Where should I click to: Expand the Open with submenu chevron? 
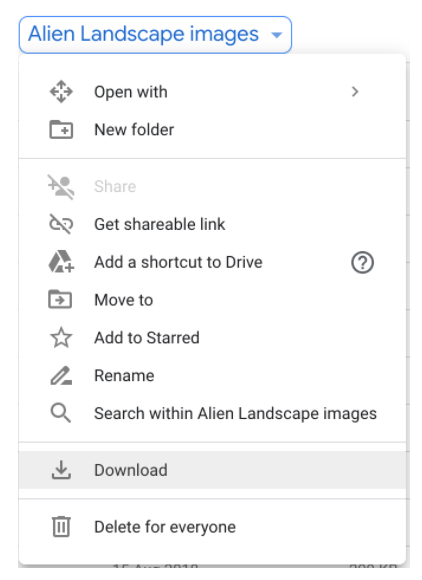(355, 91)
